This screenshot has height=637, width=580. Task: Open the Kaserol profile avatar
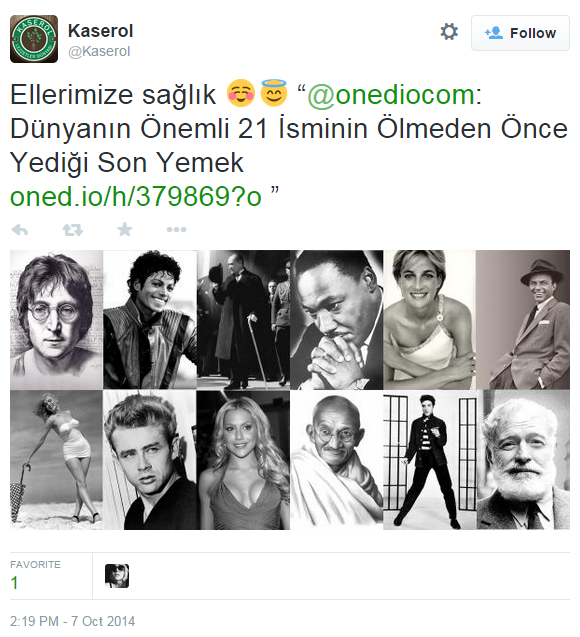point(34,39)
